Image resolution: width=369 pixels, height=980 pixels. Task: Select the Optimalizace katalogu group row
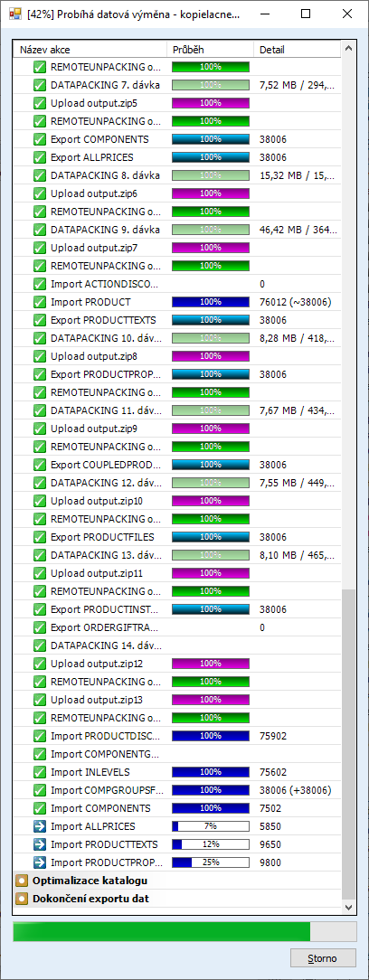(x=178, y=881)
